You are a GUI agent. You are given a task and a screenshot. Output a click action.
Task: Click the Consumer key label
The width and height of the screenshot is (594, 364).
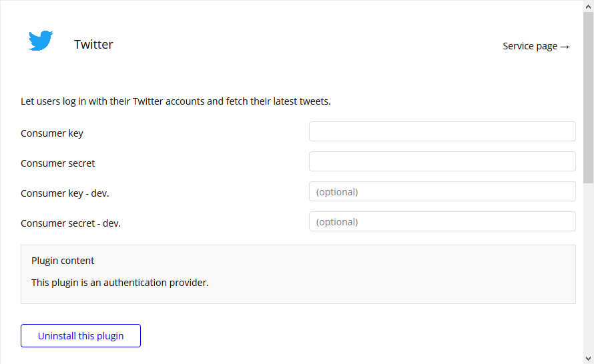52,133
